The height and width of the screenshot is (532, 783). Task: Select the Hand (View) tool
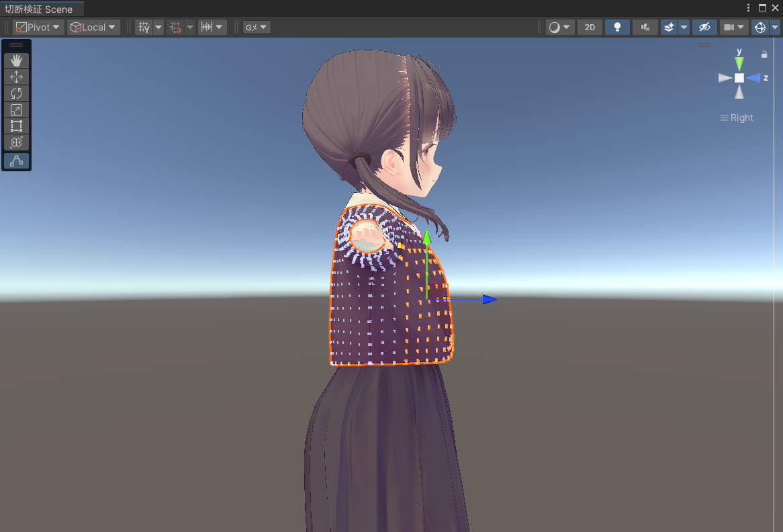coord(17,60)
